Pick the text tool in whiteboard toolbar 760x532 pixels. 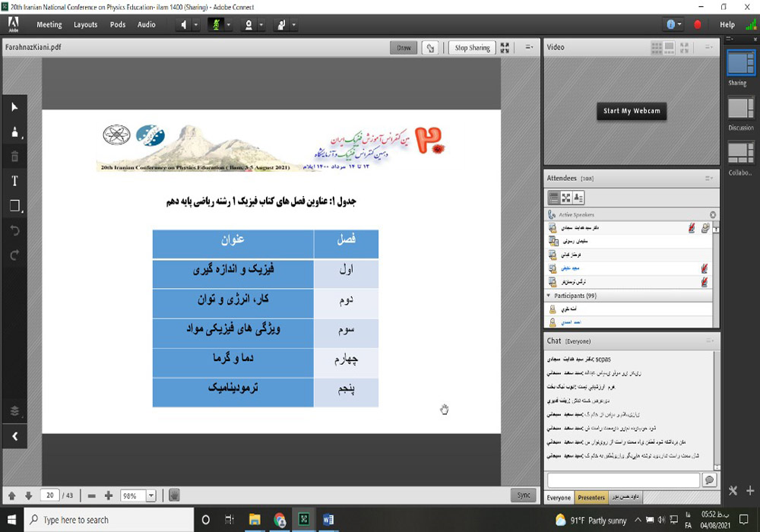coord(14,181)
